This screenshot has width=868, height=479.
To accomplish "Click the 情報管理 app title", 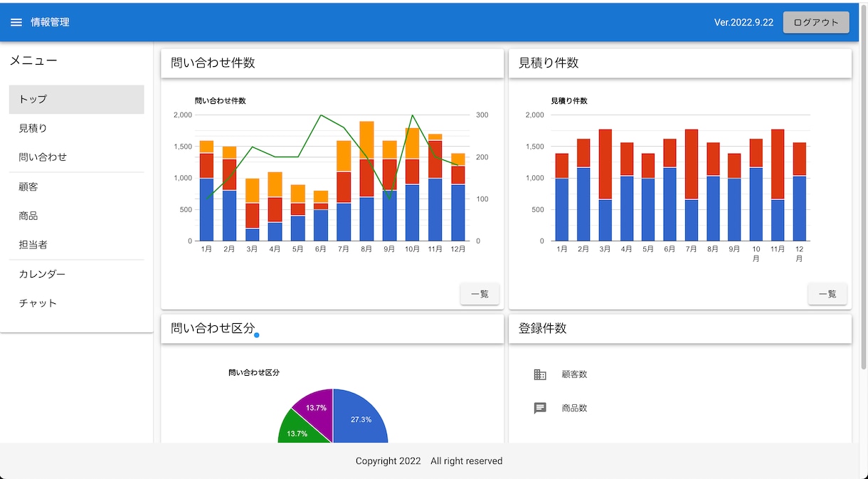I will point(50,23).
